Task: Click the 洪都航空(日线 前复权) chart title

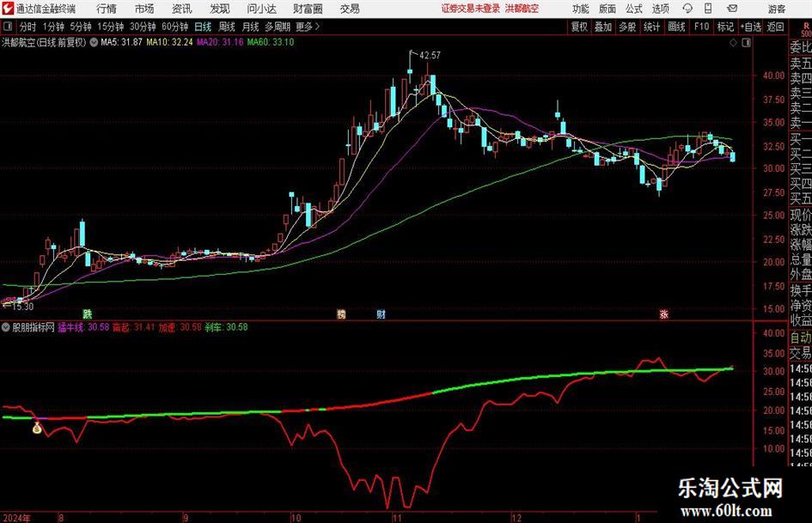Action: click(x=44, y=42)
